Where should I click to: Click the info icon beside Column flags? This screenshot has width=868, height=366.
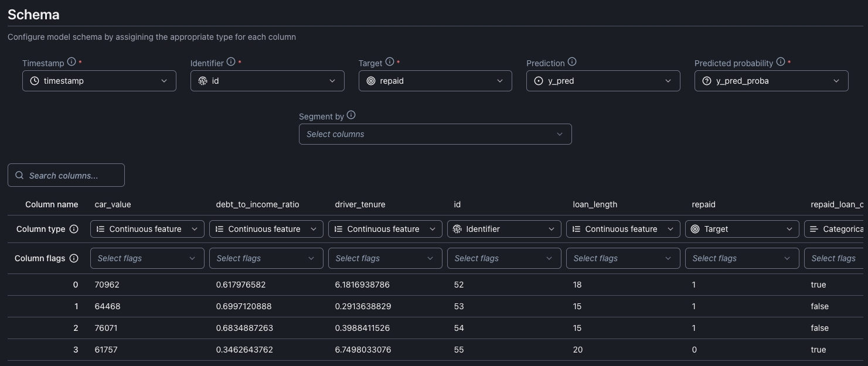coord(74,258)
